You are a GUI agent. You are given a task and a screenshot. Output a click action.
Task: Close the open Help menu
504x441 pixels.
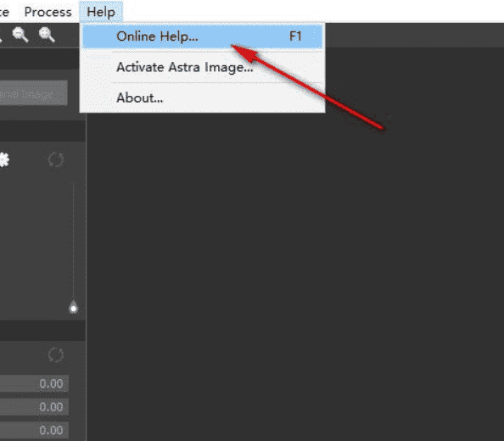[x=101, y=12]
